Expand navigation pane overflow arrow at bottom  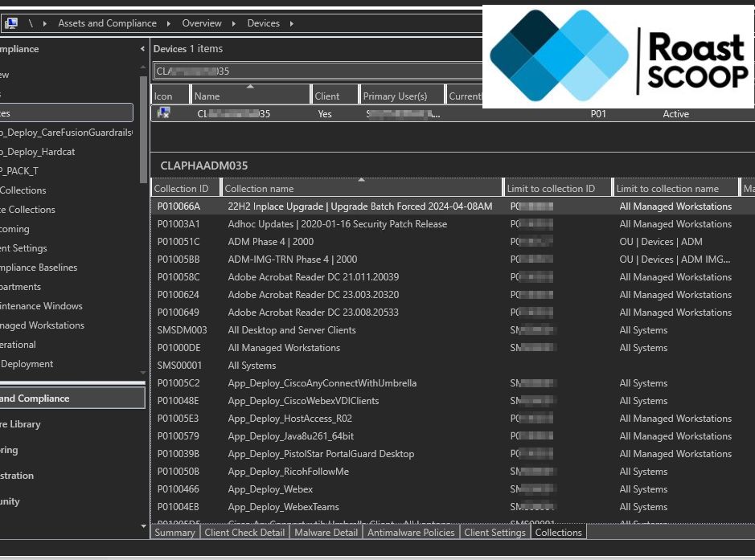coord(143,526)
